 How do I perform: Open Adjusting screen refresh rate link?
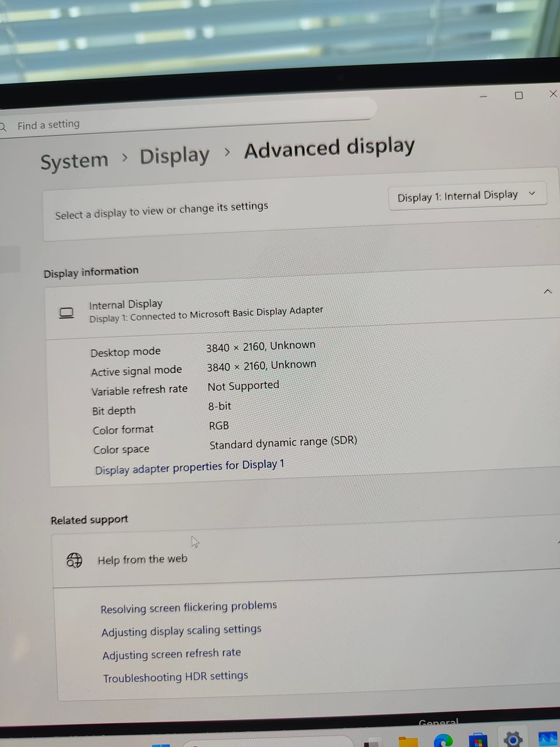coord(171,654)
